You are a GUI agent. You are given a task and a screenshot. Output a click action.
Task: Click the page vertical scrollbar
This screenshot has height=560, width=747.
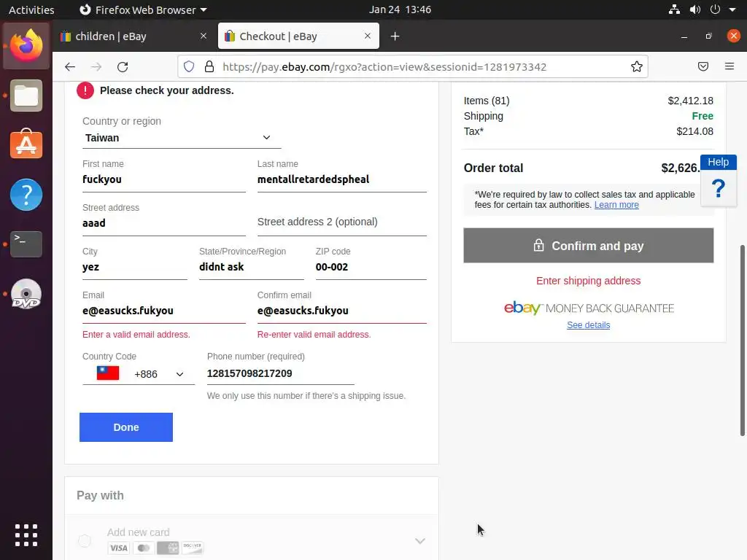742,341
